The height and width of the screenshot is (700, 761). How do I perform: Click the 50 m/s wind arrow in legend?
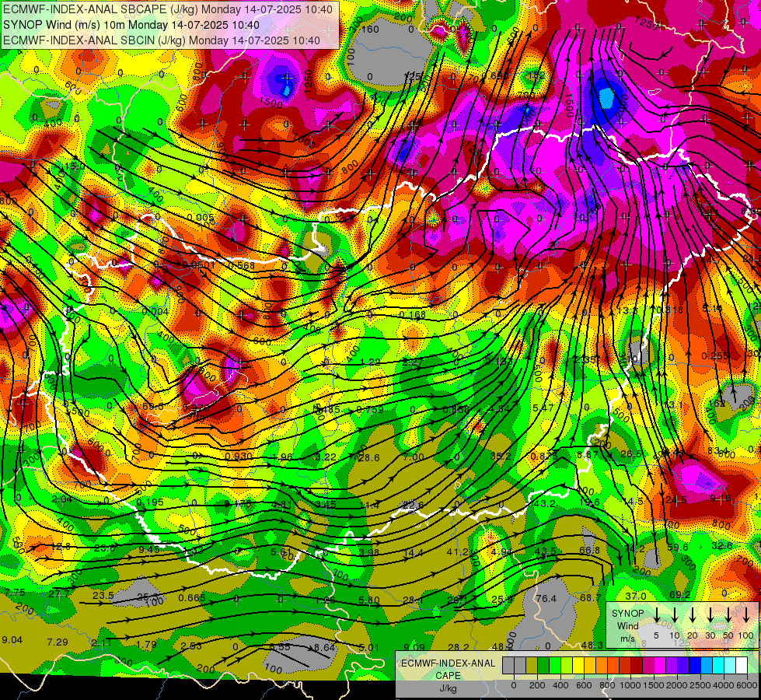click(x=728, y=615)
